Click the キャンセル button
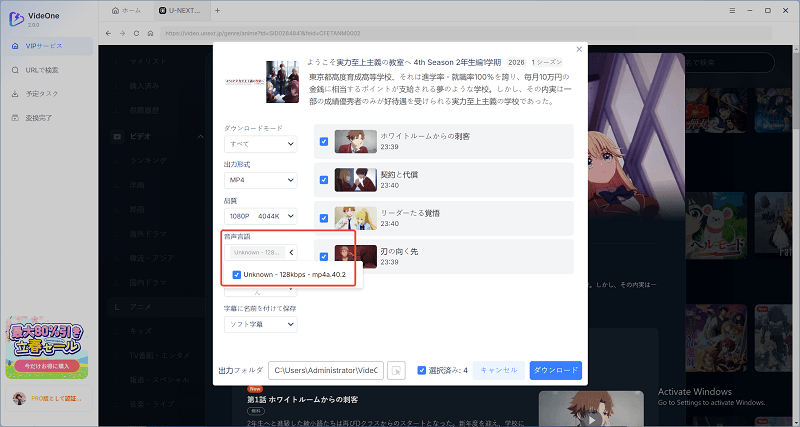 coord(498,370)
